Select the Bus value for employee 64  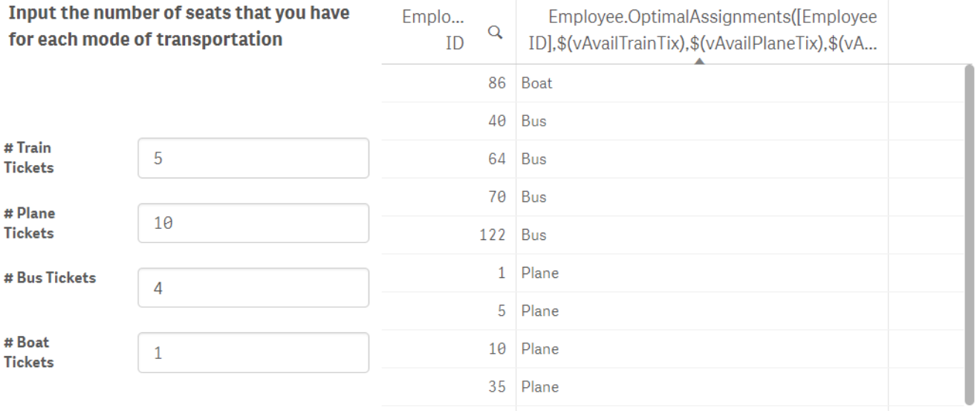[702, 159]
